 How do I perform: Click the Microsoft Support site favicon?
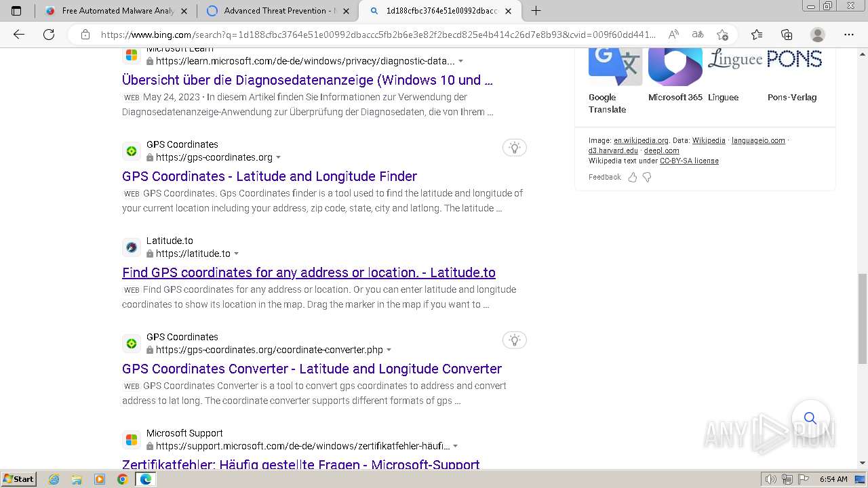click(132, 440)
